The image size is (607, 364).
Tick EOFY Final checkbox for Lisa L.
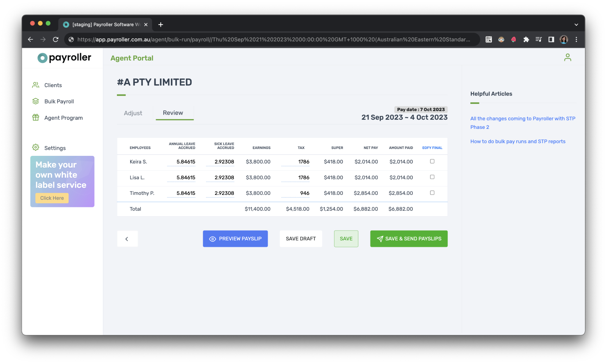coord(432,177)
